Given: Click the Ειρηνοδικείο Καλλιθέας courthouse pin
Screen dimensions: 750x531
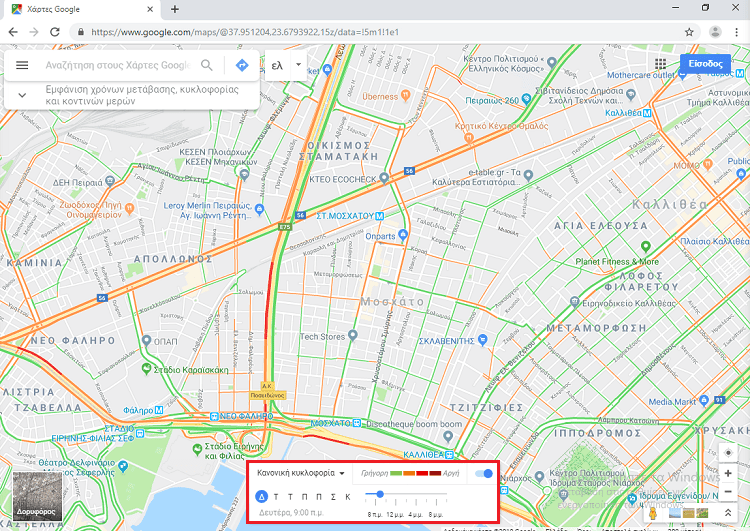Looking at the screenshot, I should coord(575,302).
